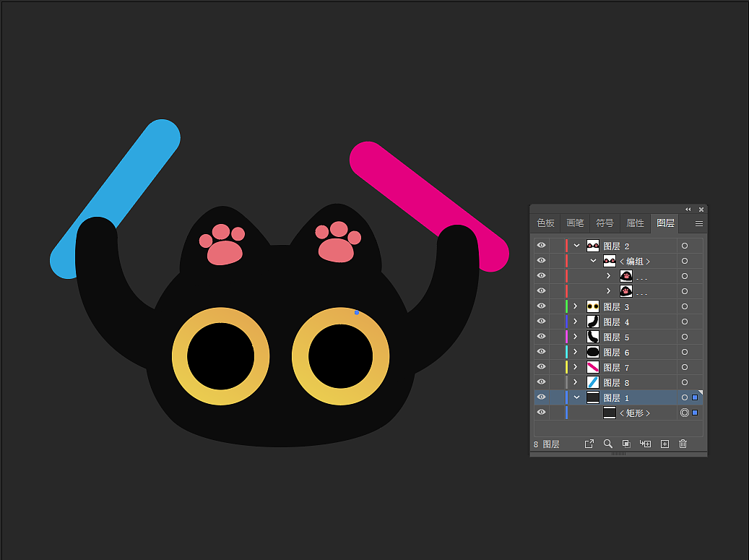Click 图层 8 blue stripe thumbnail

593,382
